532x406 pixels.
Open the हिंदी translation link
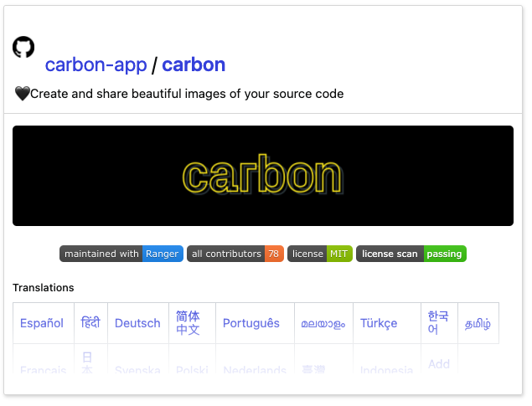tap(90, 322)
